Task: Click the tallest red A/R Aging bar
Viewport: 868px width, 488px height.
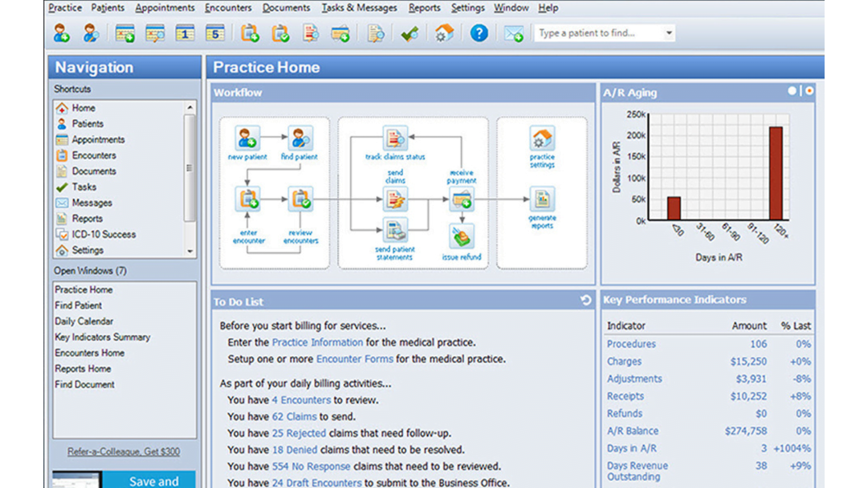Action: (x=776, y=174)
